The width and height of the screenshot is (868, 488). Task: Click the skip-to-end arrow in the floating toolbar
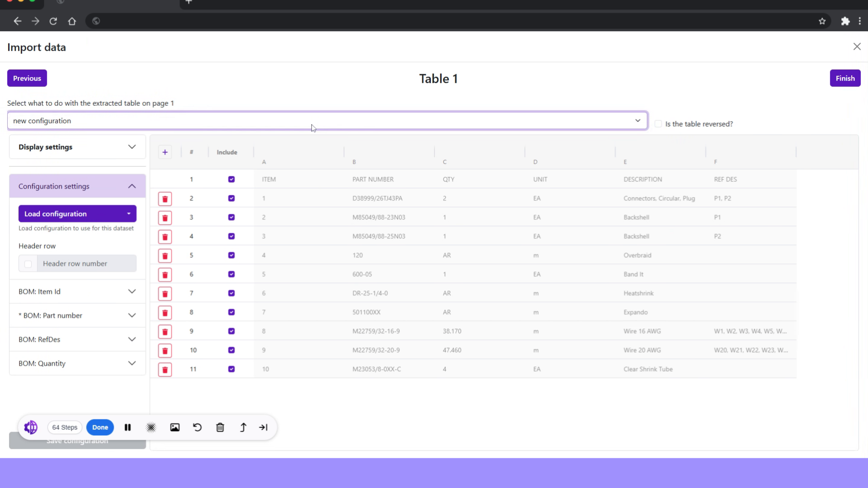pyautogui.click(x=264, y=427)
